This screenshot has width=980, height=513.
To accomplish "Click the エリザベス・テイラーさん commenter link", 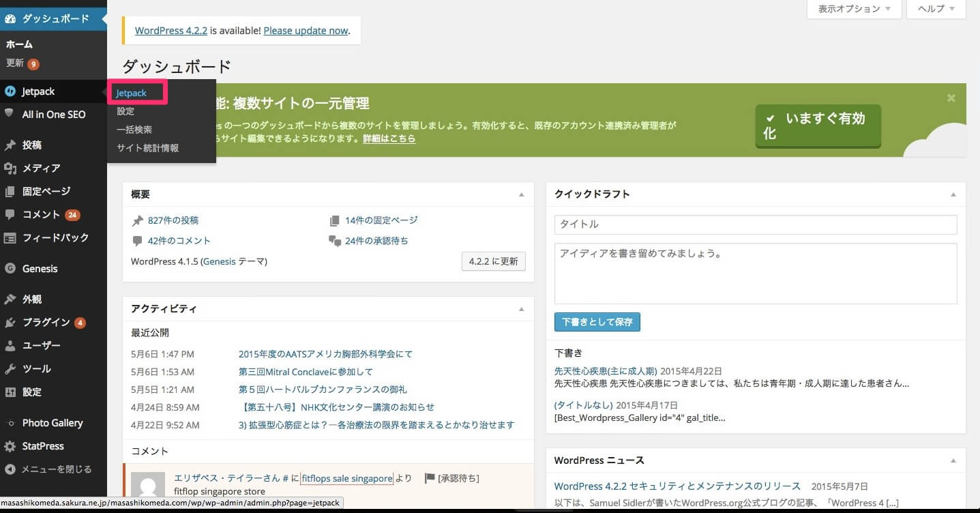I will click(x=226, y=479).
